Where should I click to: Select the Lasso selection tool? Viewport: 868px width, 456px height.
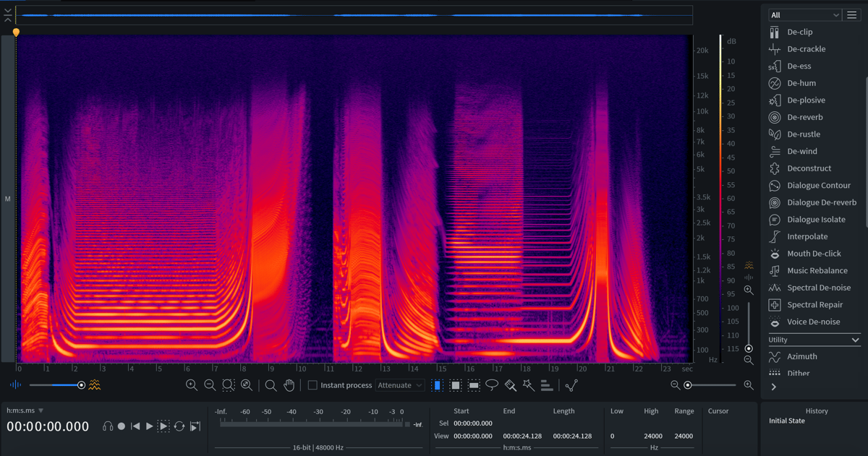pyautogui.click(x=492, y=384)
